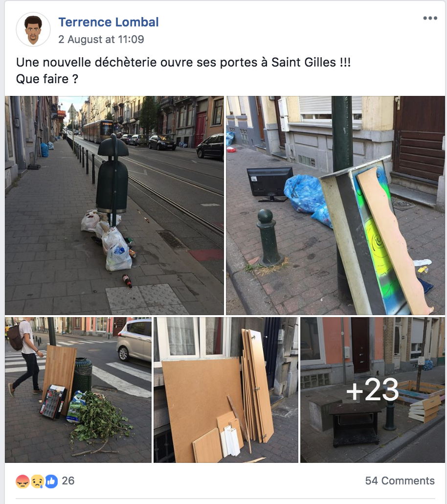Open photo of pedestrian passing green branches
The height and width of the screenshot is (504, 447).
pyautogui.click(x=78, y=390)
